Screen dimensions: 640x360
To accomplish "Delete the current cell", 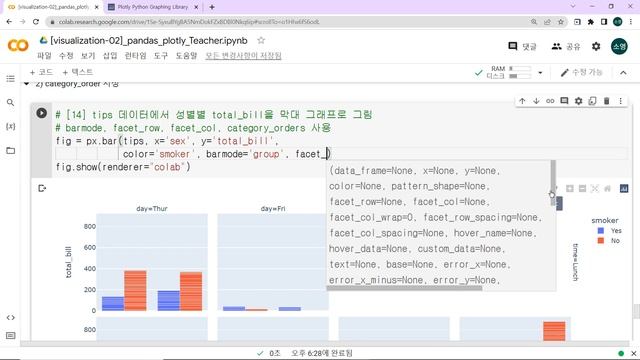I will (607, 101).
